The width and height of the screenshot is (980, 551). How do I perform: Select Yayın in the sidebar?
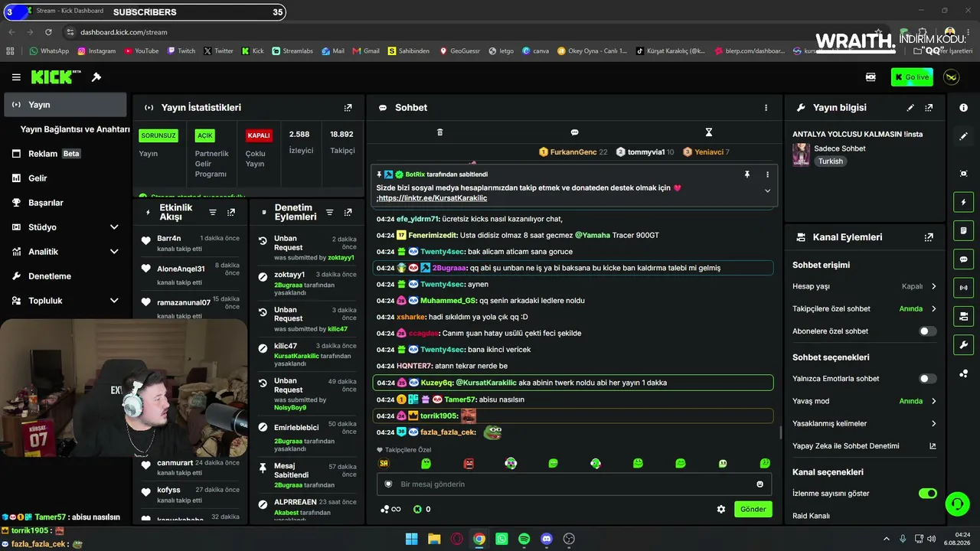pos(65,105)
